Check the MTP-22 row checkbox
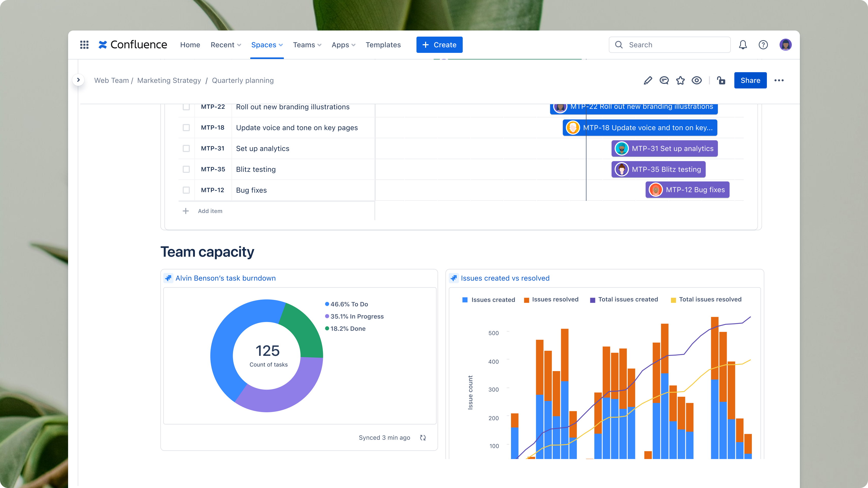The height and width of the screenshot is (488, 868). [186, 107]
